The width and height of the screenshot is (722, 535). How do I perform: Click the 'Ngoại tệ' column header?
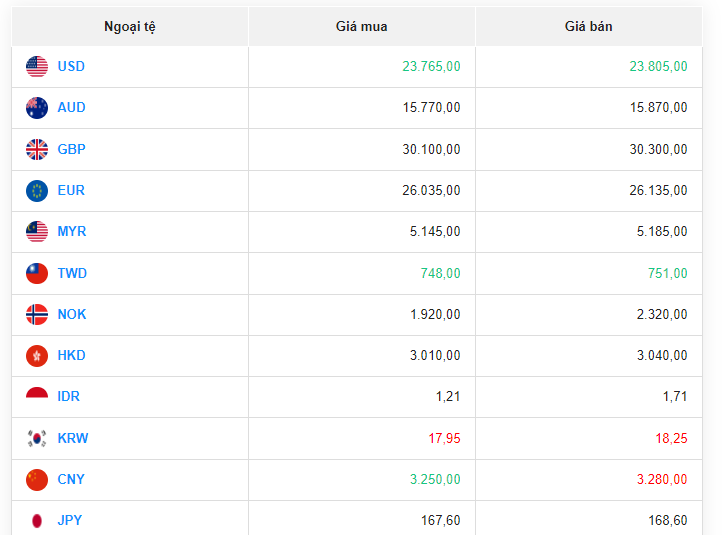point(130,27)
